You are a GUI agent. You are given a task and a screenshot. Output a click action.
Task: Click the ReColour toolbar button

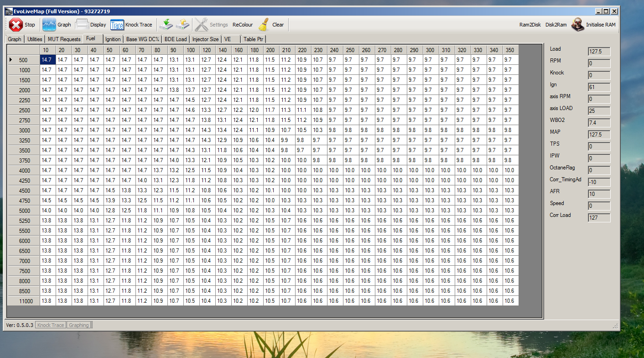(242, 25)
